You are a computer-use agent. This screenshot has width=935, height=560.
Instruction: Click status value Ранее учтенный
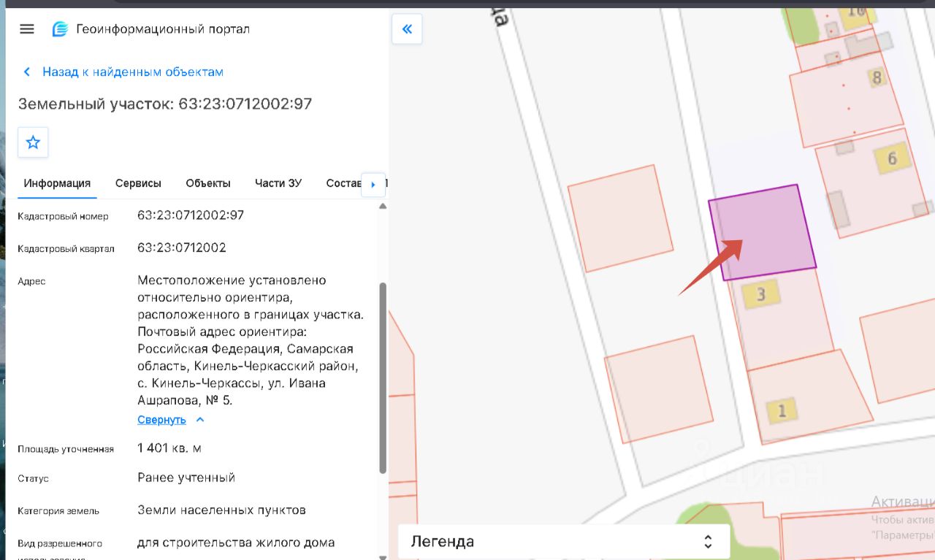pos(186,477)
